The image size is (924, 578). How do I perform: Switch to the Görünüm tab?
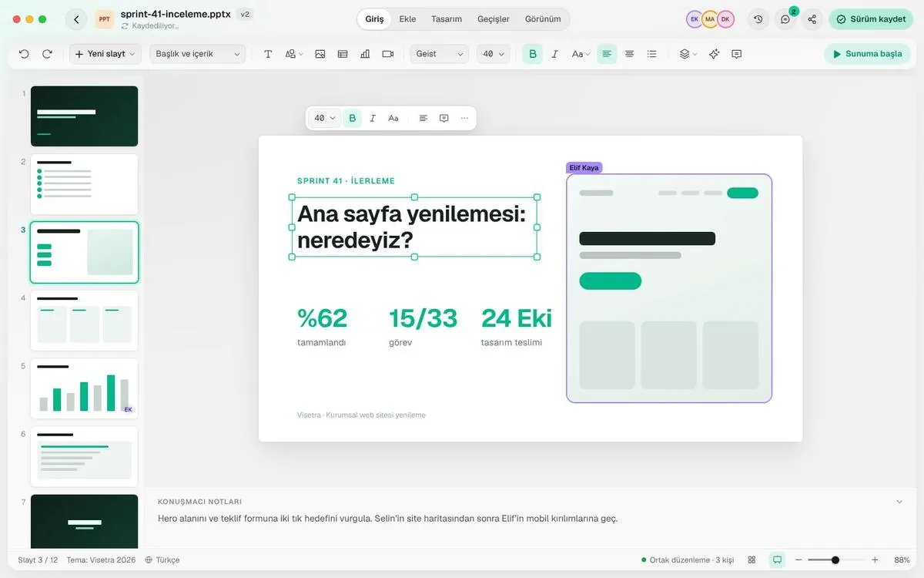543,19
